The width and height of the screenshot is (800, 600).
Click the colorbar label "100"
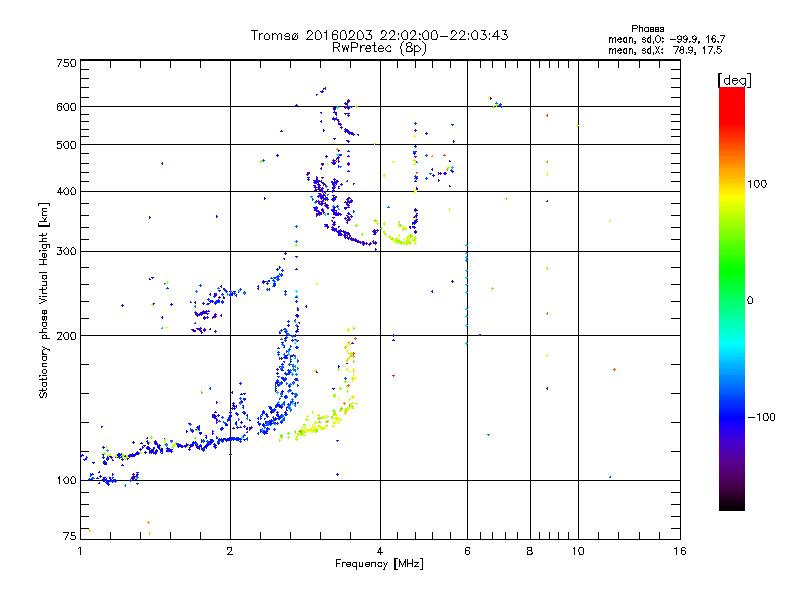tap(757, 184)
